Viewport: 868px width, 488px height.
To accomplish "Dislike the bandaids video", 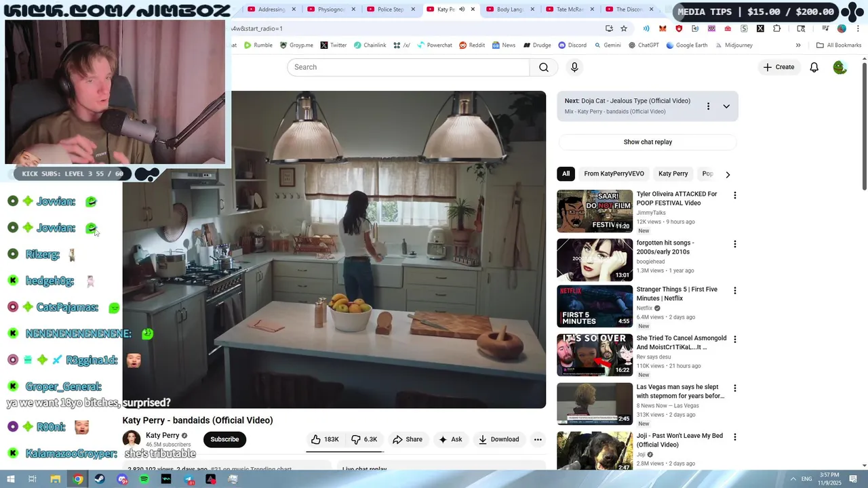I will pyautogui.click(x=364, y=439).
